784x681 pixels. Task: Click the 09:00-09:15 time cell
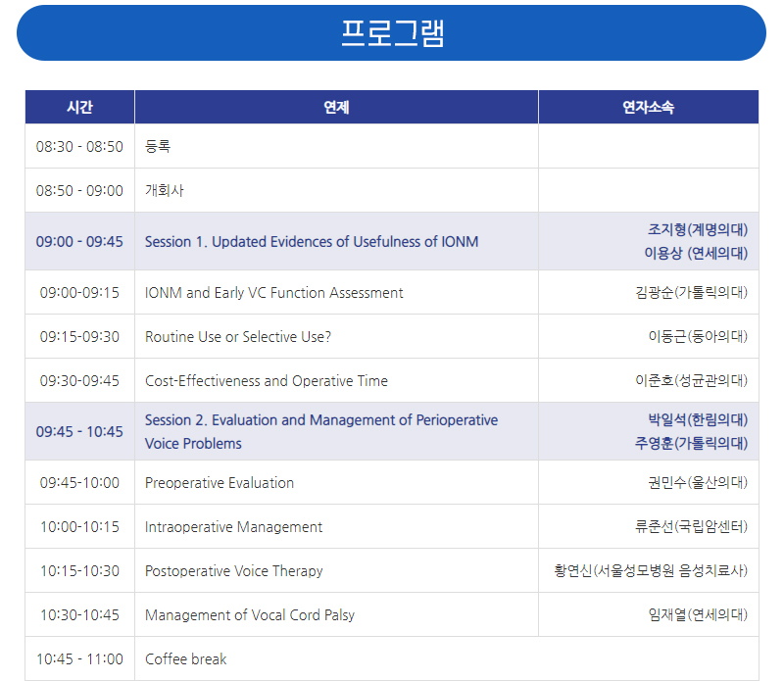click(79, 293)
